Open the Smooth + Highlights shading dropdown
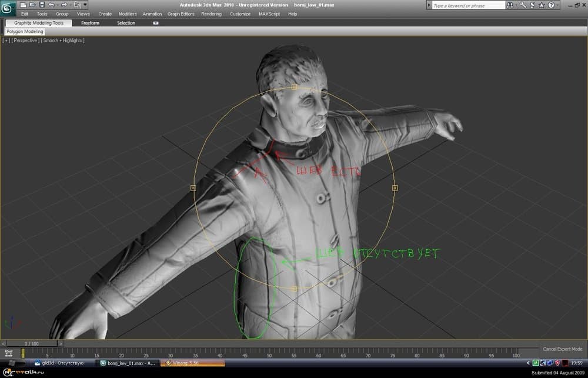The image size is (588, 378). click(x=62, y=41)
